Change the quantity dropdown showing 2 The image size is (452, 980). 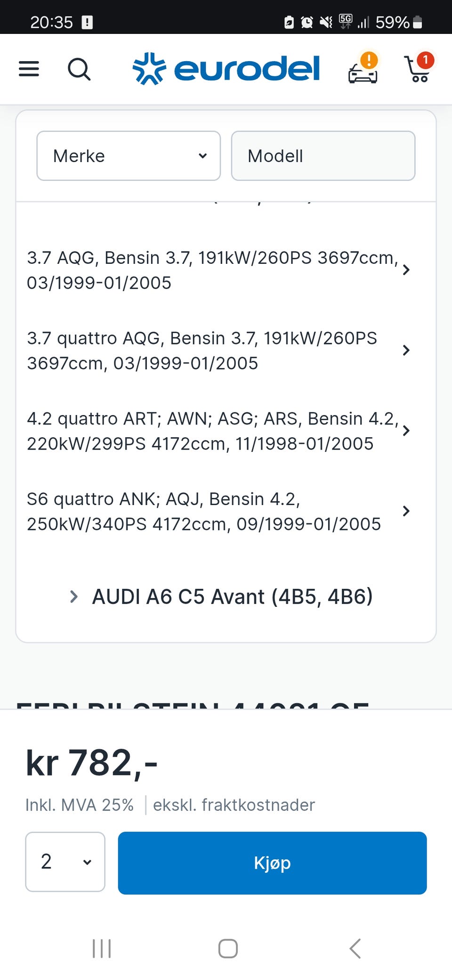tap(65, 862)
